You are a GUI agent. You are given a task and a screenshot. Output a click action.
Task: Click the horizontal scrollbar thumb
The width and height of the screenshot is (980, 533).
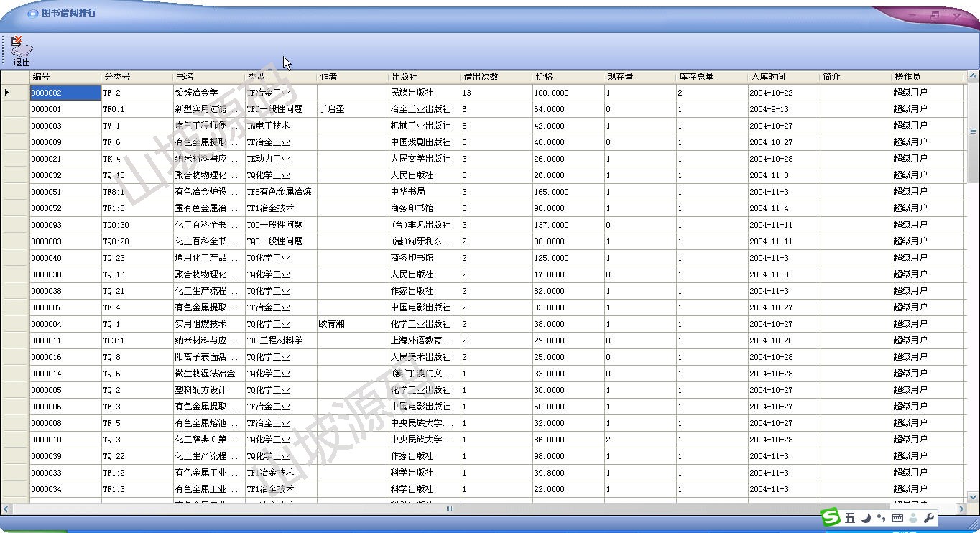tap(449, 509)
